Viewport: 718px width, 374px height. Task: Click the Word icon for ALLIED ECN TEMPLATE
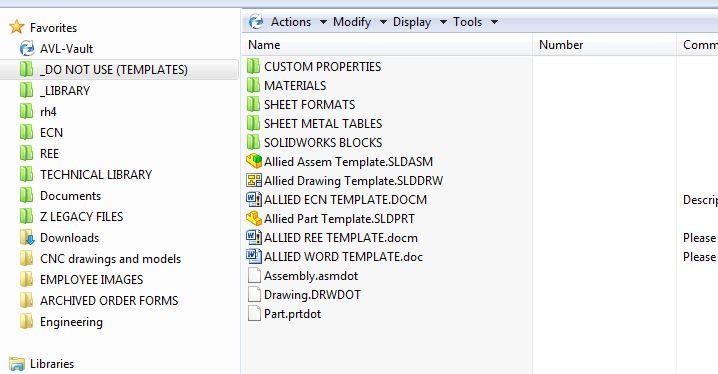[254, 199]
